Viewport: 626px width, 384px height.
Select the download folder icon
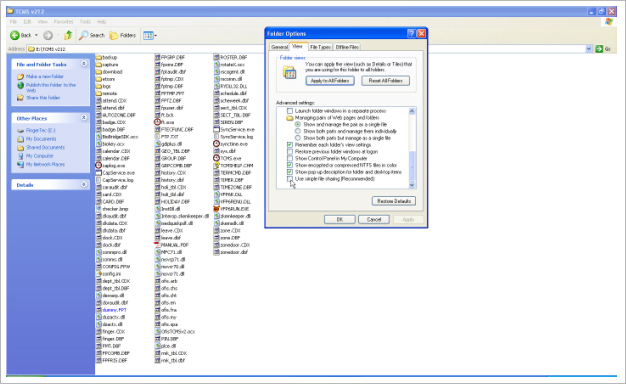[99, 72]
